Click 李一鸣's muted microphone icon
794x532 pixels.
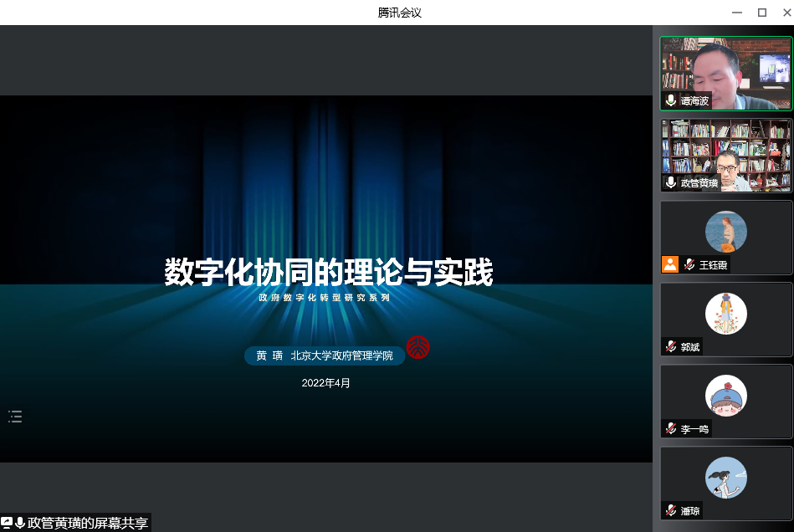tap(671, 428)
